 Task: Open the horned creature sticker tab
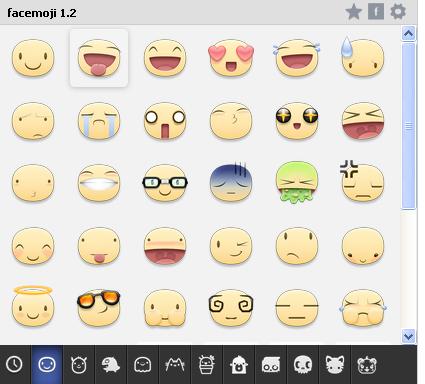coord(79,364)
